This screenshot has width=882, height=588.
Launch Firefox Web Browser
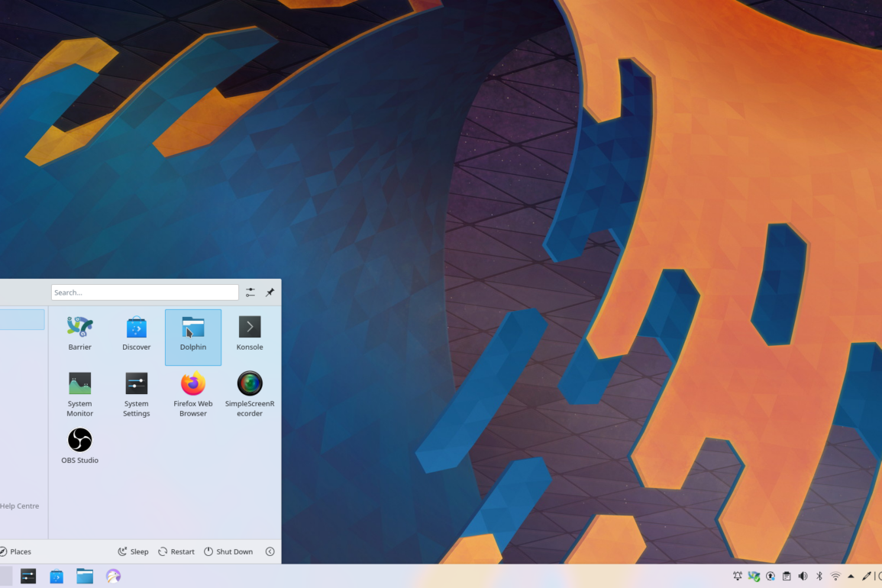pos(192,393)
